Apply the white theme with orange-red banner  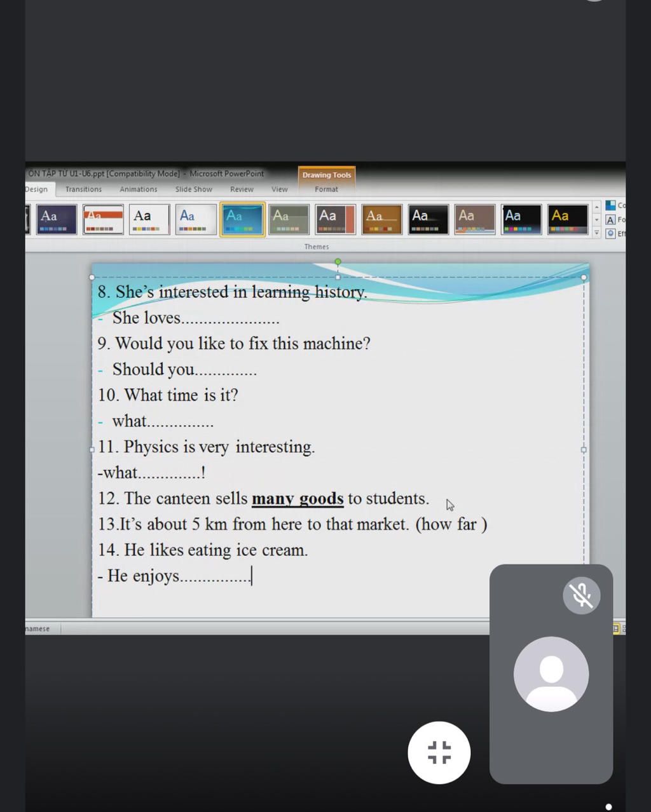click(x=103, y=219)
